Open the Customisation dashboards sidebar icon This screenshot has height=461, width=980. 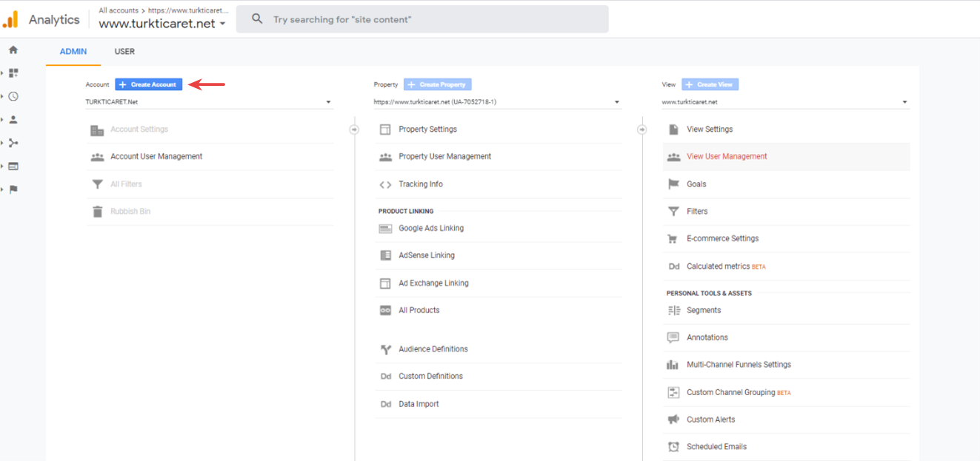(x=13, y=73)
